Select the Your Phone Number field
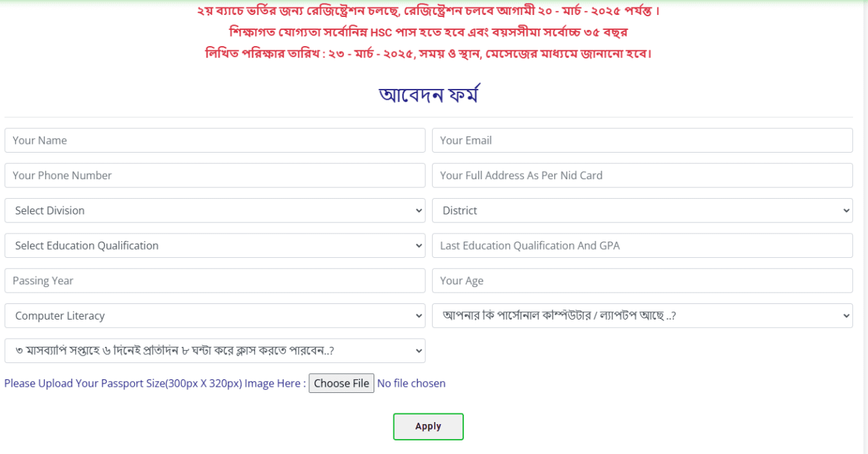868x454 pixels. click(215, 175)
